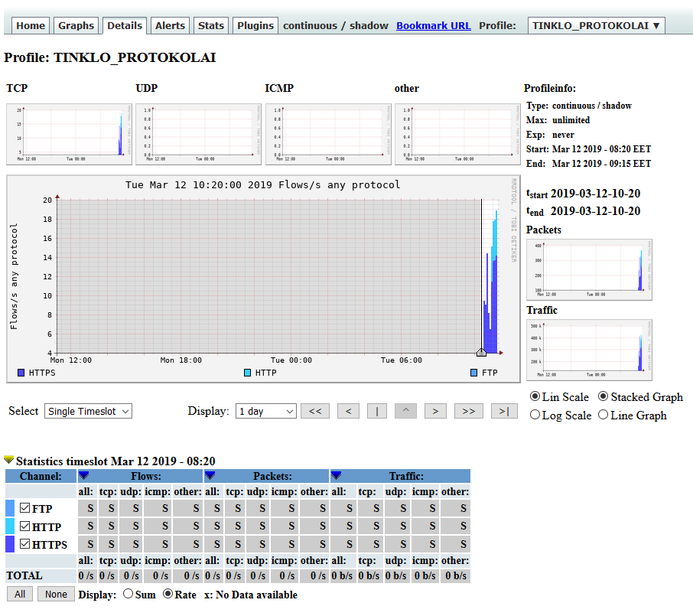Click the HTTPS legend swatch in graph

[21, 373]
